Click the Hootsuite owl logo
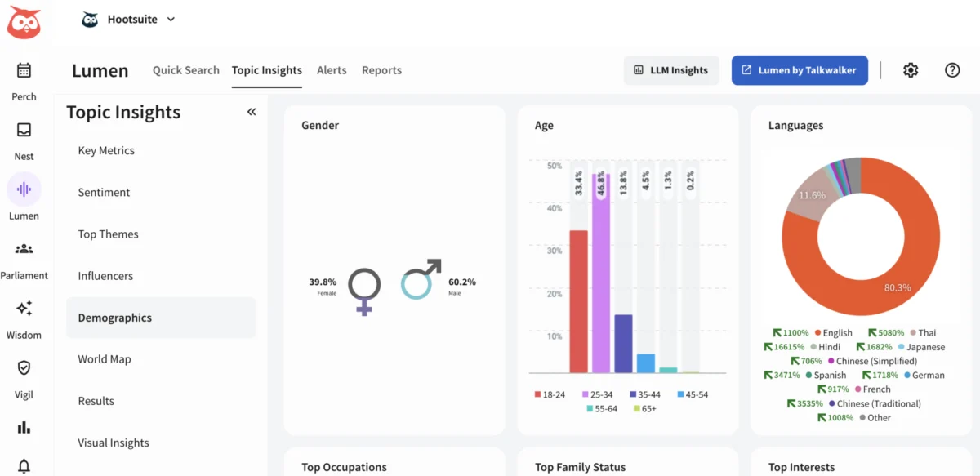 coord(24,22)
